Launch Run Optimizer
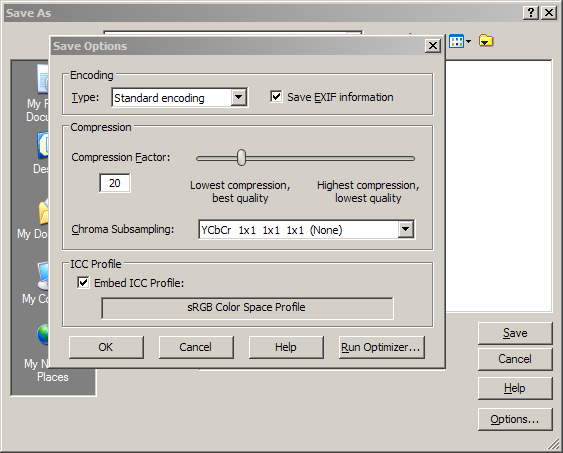This screenshot has height=453, width=563. [x=381, y=347]
